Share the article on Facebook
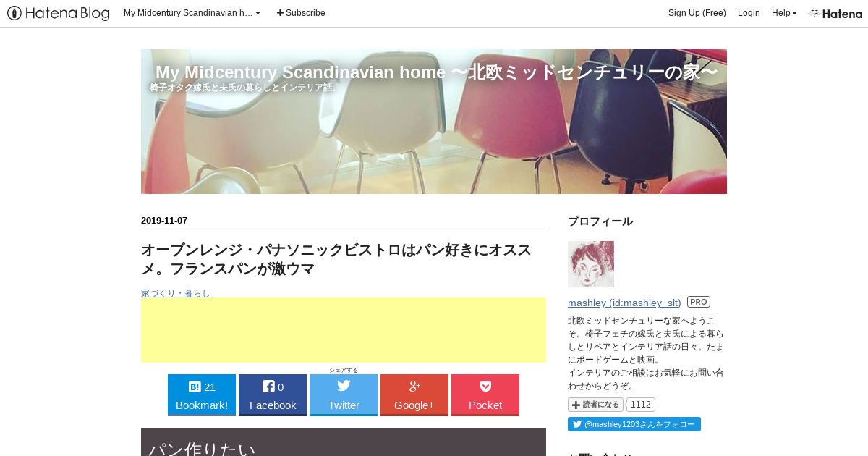This screenshot has width=868, height=456. [x=273, y=395]
